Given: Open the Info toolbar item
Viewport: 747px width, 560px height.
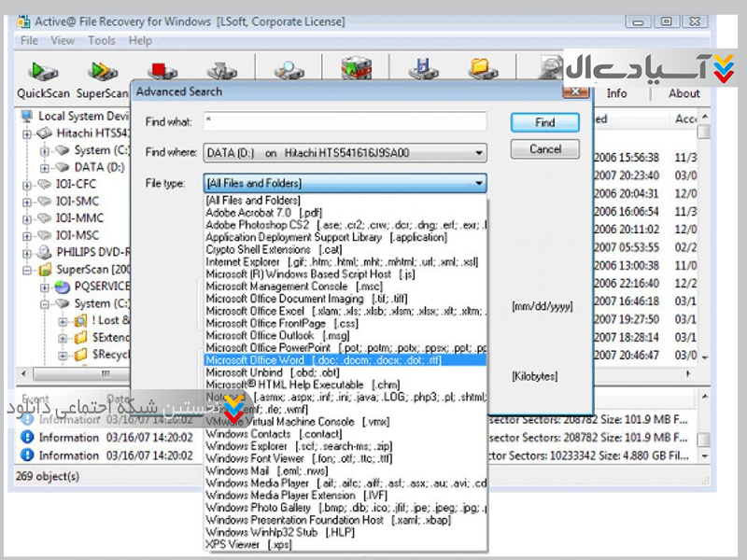Looking at the screenshot, I should (616, 92).
